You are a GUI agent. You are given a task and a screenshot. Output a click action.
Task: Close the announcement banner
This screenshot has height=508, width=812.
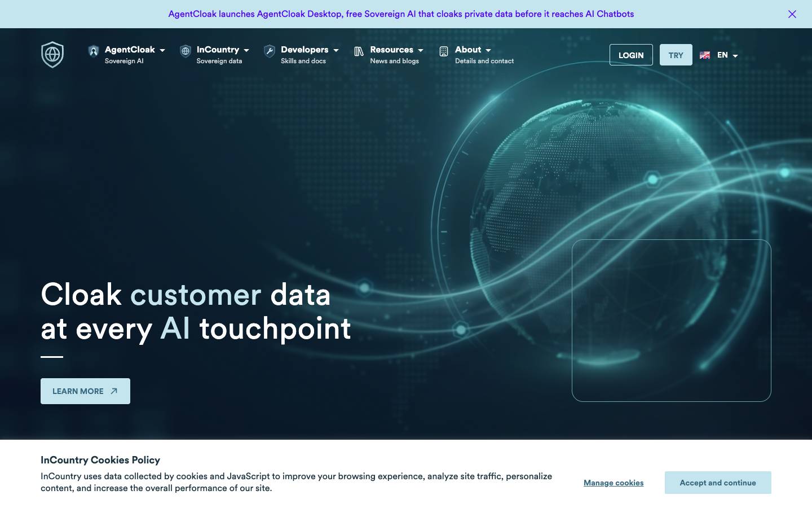[792, 14]
